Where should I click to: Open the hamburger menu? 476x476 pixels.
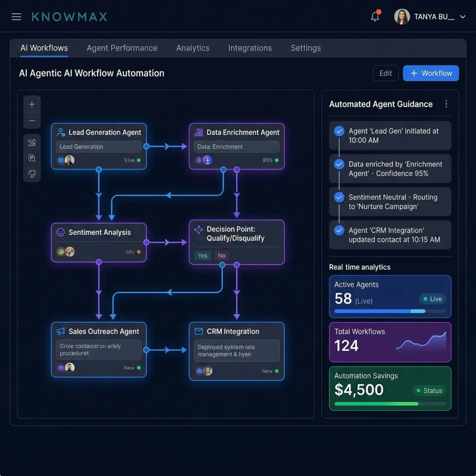click(16, 17)
